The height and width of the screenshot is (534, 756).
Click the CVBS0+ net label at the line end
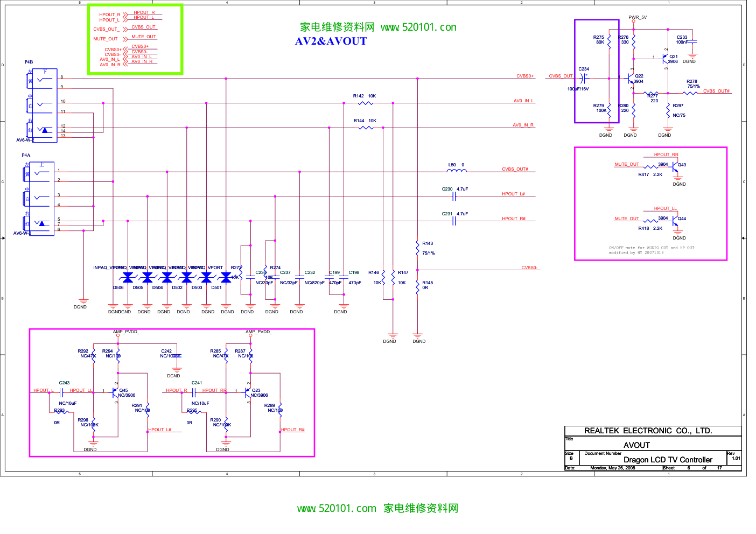[x=525, y=76]
